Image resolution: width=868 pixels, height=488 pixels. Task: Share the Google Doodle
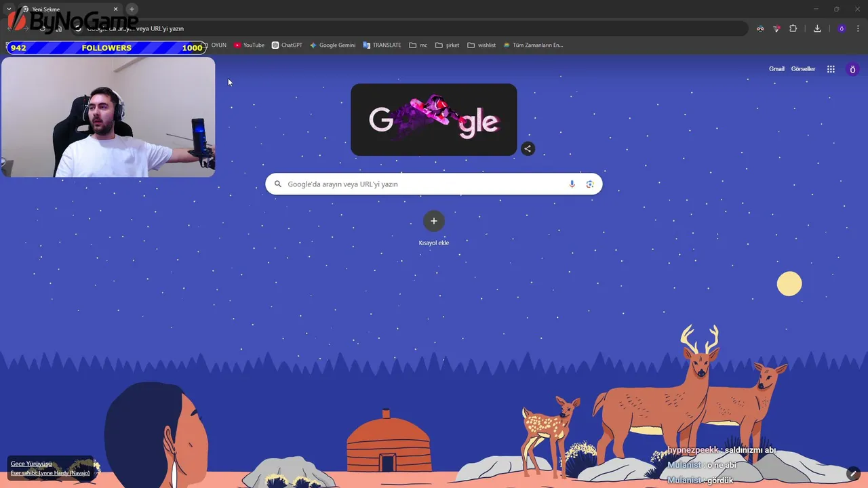[528, 148]
